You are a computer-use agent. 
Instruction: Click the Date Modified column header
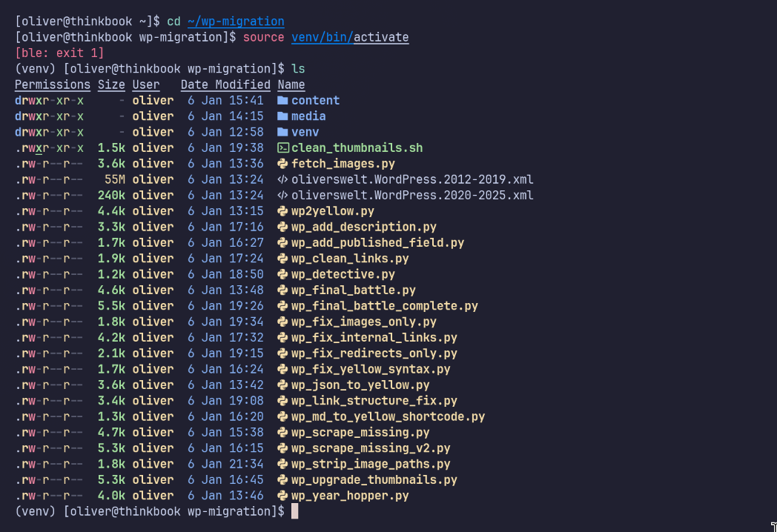coord(225,84)
